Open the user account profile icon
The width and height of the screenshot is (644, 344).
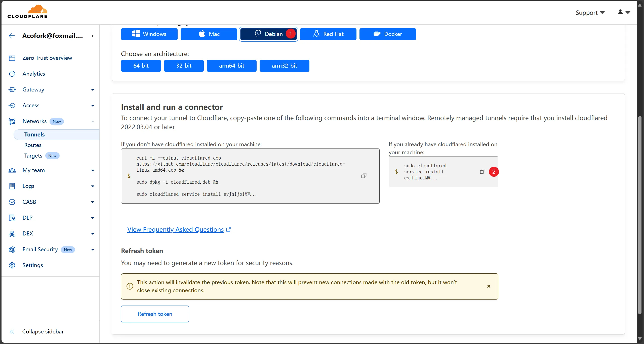620,12
